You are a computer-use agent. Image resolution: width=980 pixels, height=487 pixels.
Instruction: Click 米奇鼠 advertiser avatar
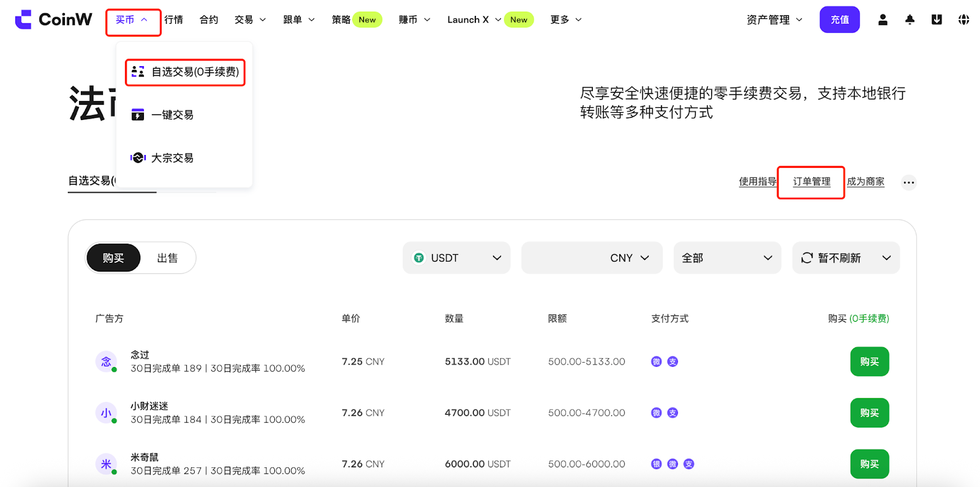pyautogui.click(x=106, y=464)
